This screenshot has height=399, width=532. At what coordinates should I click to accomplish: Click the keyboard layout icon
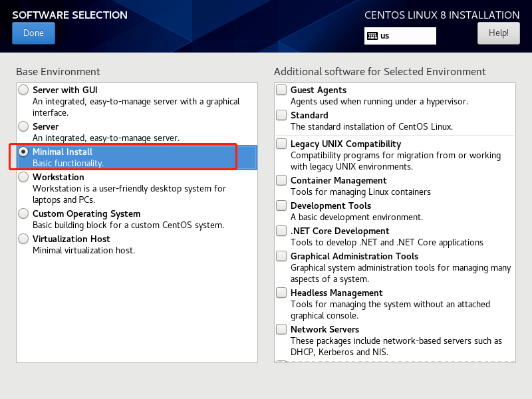(x=372, y=36)
